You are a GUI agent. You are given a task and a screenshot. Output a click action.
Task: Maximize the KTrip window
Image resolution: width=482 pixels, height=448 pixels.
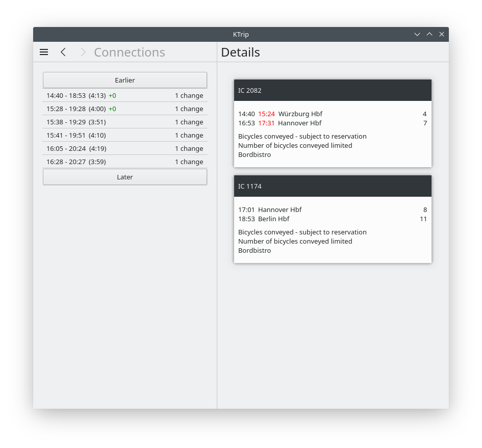point(429,34)
